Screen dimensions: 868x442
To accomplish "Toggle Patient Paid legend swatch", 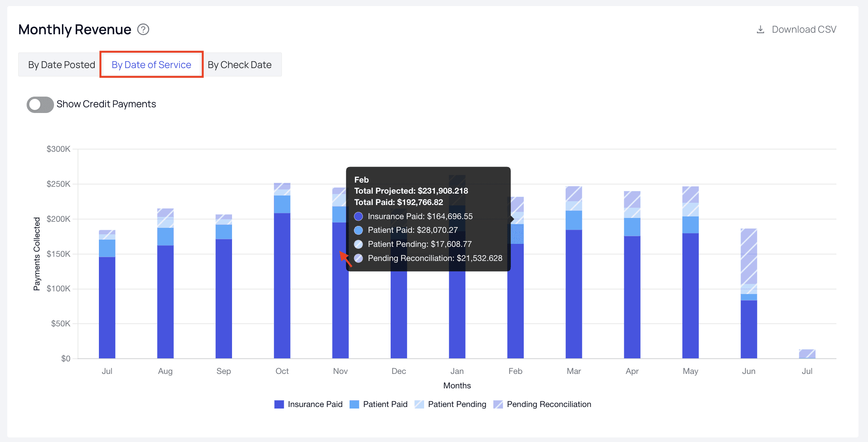I will tap(354, 404).
